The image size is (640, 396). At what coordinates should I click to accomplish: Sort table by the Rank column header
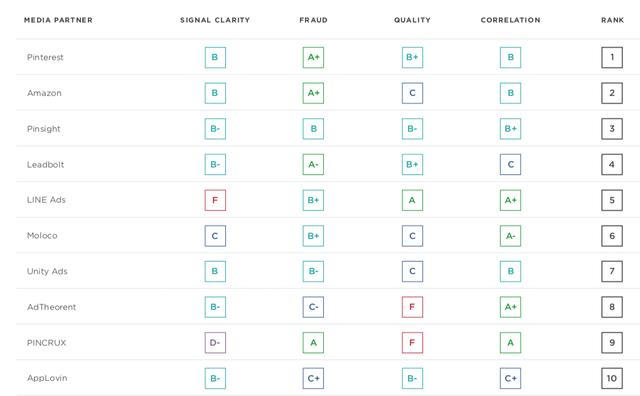613,20
